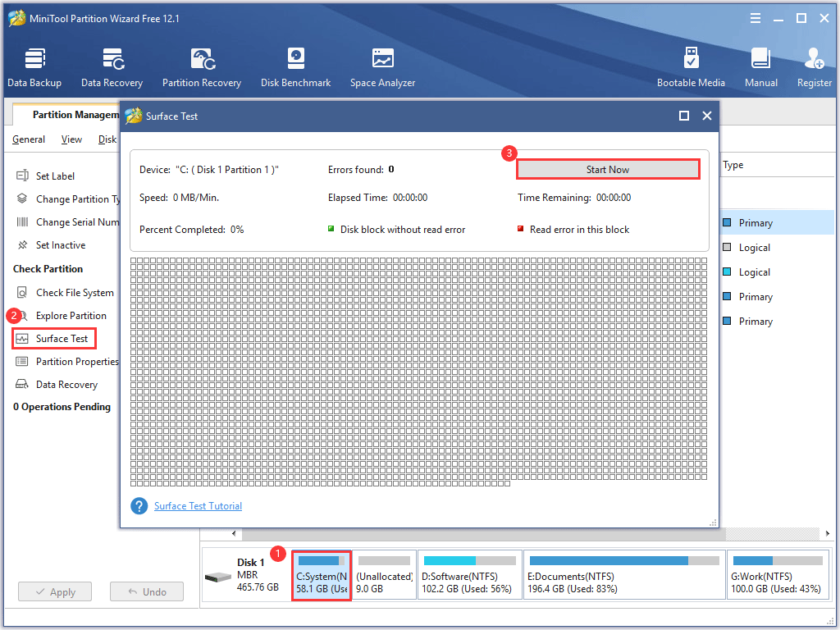Run Check File System from the sidebar

click(x=65, y=293)
